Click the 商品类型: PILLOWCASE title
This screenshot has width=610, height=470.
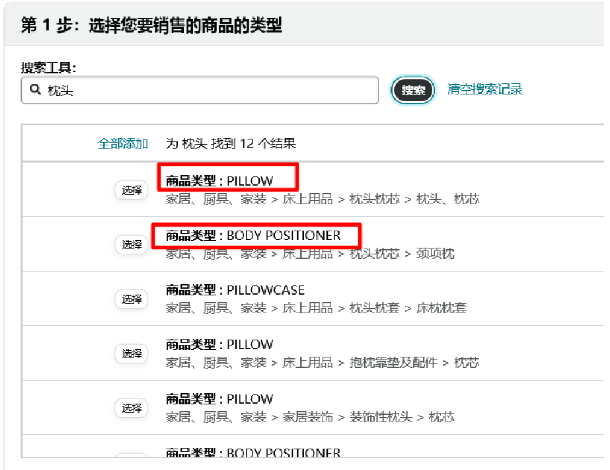coord(235,290)
